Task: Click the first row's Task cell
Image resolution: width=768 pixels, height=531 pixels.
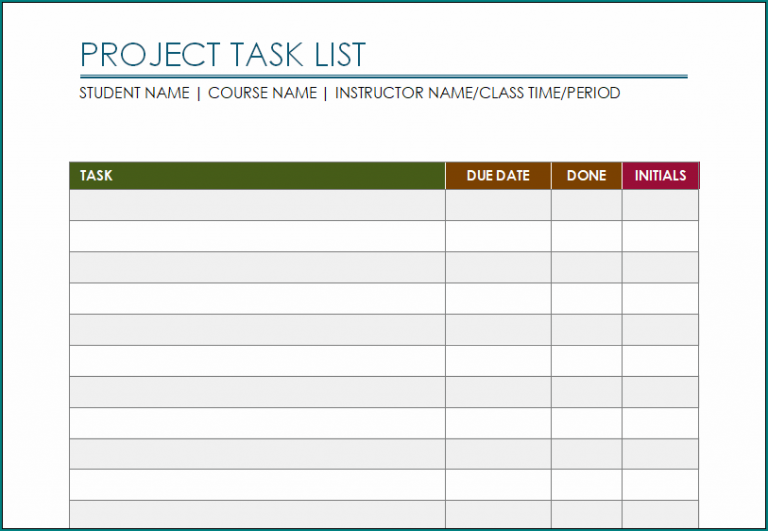Action: [x=257, y=205]
